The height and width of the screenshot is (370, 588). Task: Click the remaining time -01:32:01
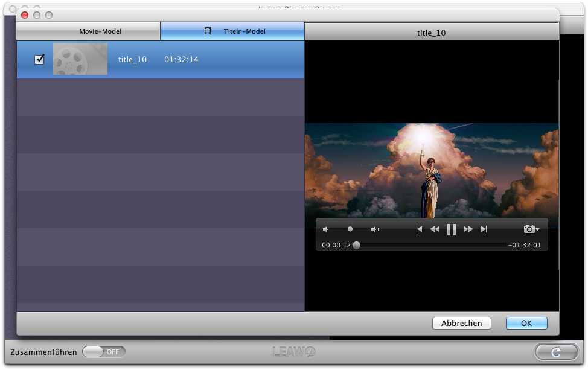tap(525, 245)
